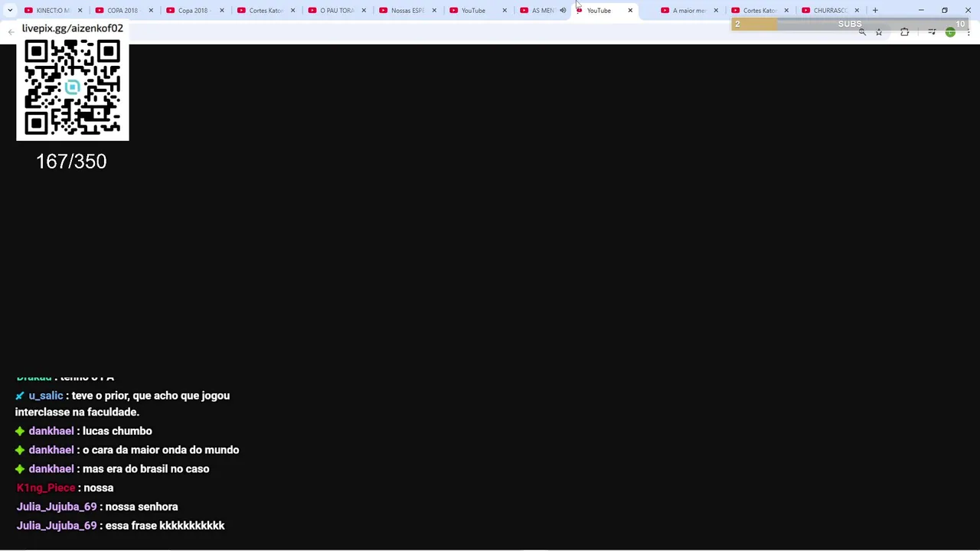Click username u_salic in chat
Viewport: 980px width, 551px height.
(46, 396)
